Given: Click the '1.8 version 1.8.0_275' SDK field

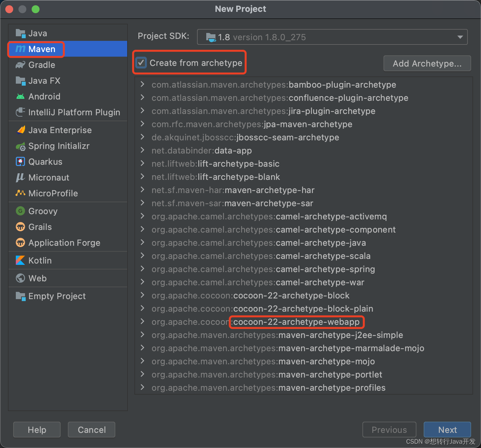Looking at the screenshot, I should click(x=332, y=37).
